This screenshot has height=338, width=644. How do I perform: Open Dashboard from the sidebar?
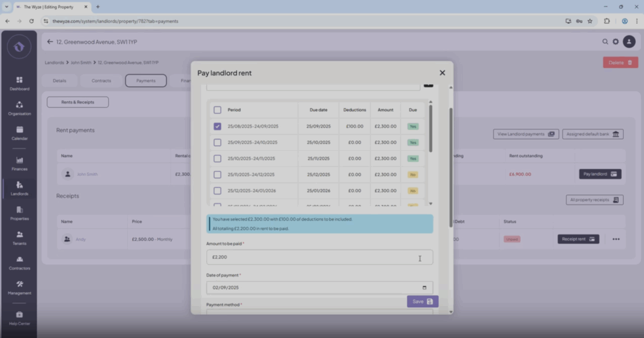coord(19,83)
